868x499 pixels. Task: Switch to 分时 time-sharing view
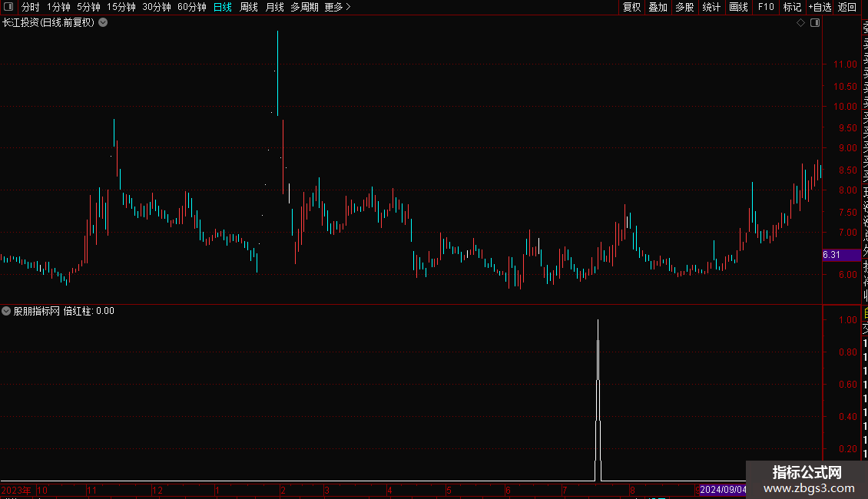click(x=31, y=7)
